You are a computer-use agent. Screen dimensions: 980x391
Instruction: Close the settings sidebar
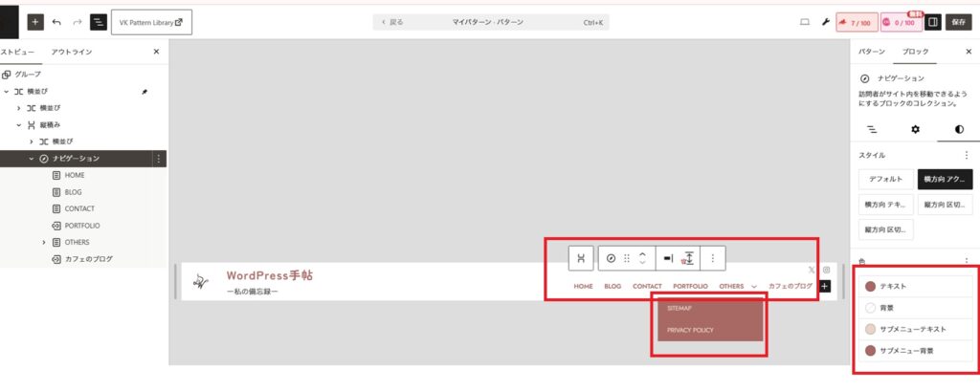[x=969, y=52]
